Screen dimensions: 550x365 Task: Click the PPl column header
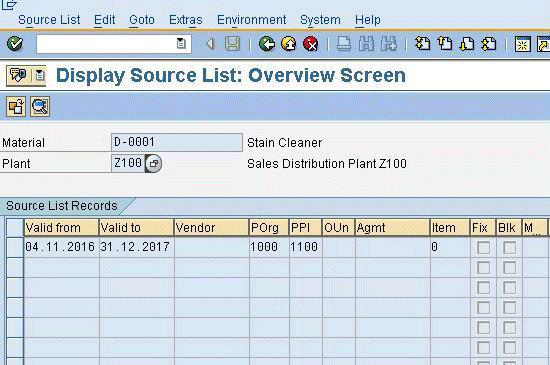point(306,228)
